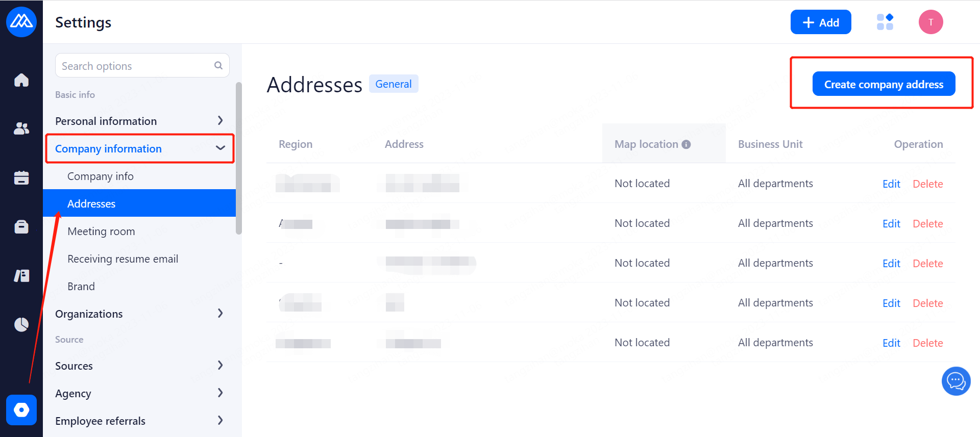Open the reports pie chart icon
Viewport: 980px width, 437px height.
[x=21, y=324]
